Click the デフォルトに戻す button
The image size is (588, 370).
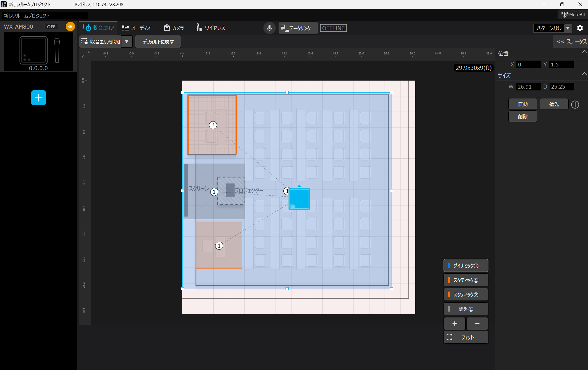(x=158, y=42)
